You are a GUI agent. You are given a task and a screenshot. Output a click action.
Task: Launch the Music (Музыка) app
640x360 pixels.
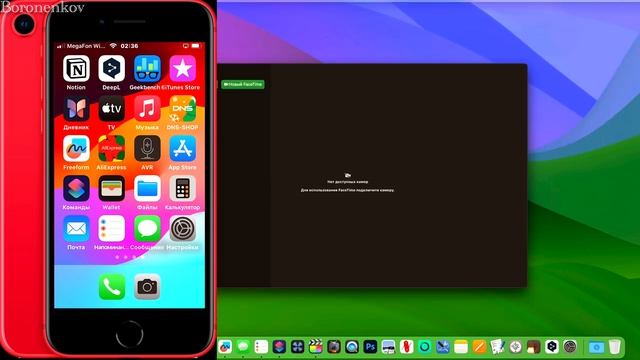point(147,109)
